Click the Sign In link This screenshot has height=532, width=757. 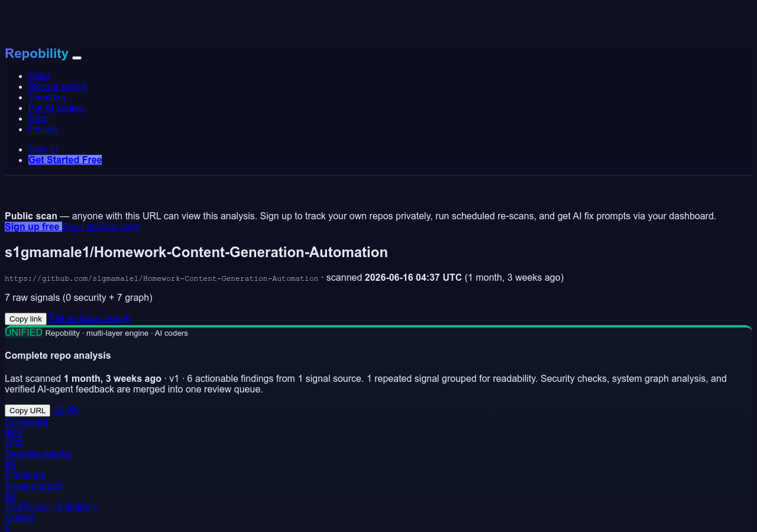[x=43, y=149]
